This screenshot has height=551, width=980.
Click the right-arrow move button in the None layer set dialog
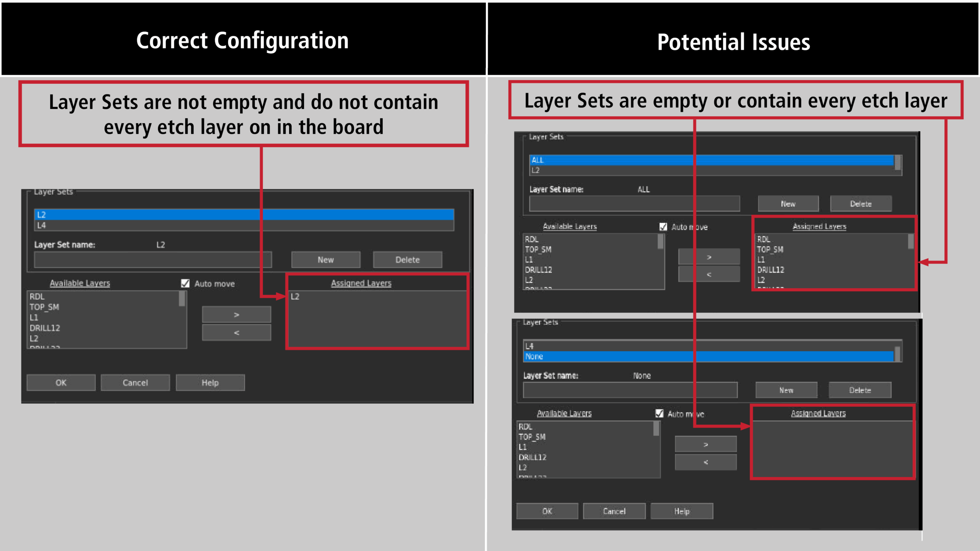tap(705, 444)
